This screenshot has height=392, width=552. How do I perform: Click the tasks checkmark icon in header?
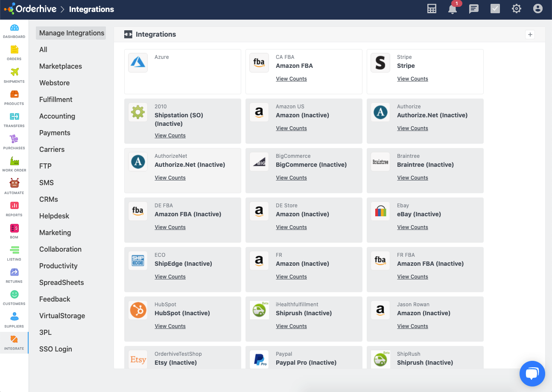495,9
